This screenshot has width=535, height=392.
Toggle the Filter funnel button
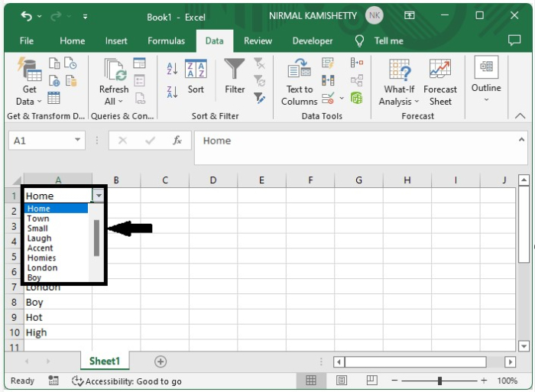point(235,76)
